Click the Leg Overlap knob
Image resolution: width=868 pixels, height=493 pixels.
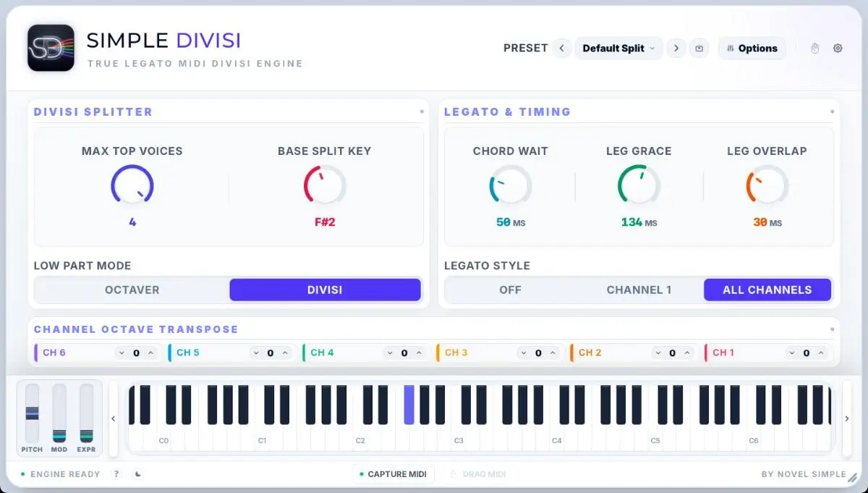(x=767, y=185)
